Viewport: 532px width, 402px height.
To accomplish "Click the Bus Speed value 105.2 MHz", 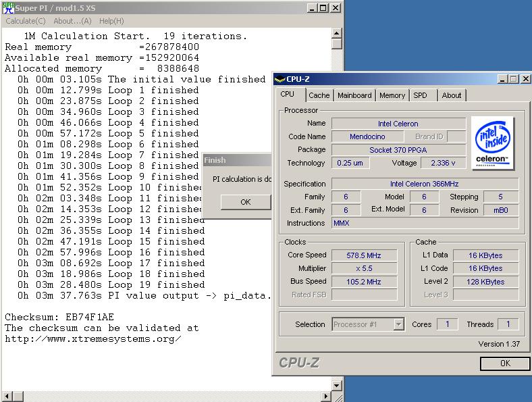I will tap(364, 282).
